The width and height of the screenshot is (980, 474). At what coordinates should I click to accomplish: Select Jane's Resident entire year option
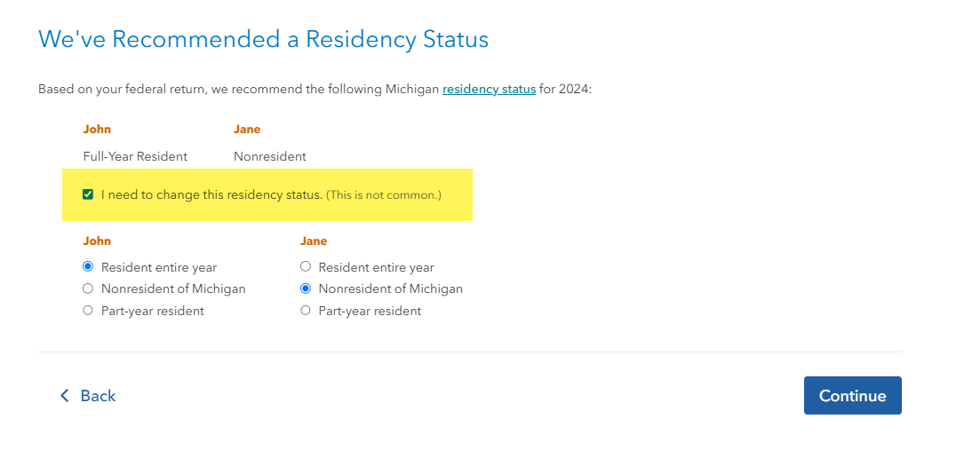pyautogui.click(x=306, y=267)
